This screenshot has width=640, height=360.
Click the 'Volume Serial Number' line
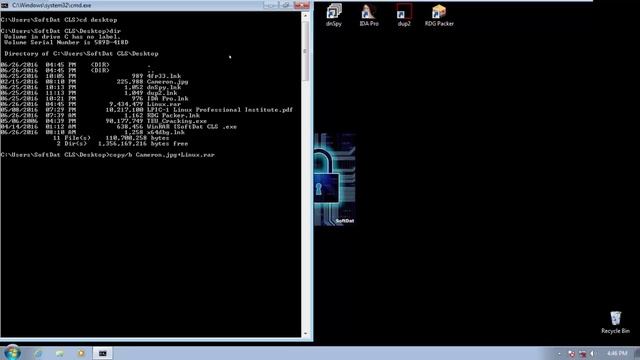(66, 42)
